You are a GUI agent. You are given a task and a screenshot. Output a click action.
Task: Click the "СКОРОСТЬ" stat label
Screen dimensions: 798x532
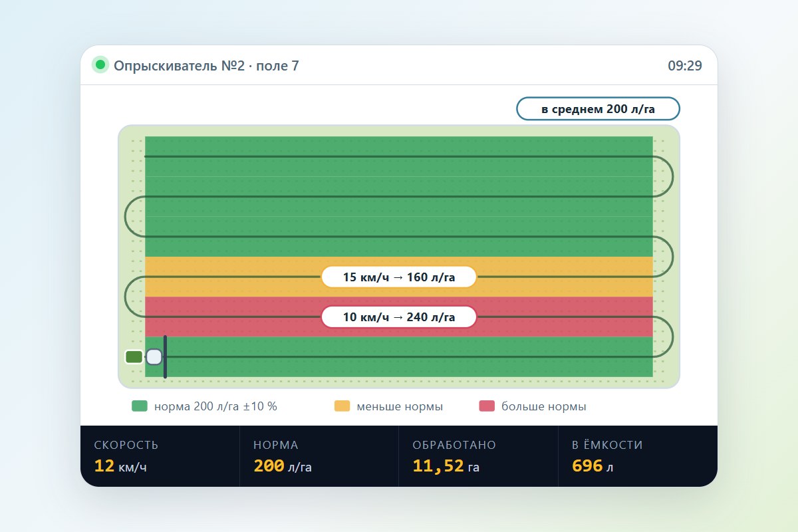[126, 445]
